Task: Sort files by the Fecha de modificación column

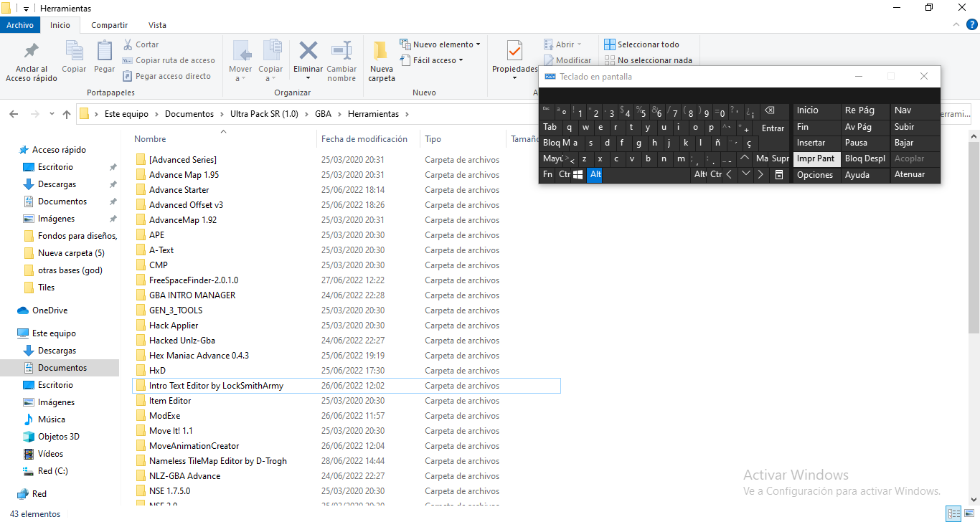Action: point(364,139)
